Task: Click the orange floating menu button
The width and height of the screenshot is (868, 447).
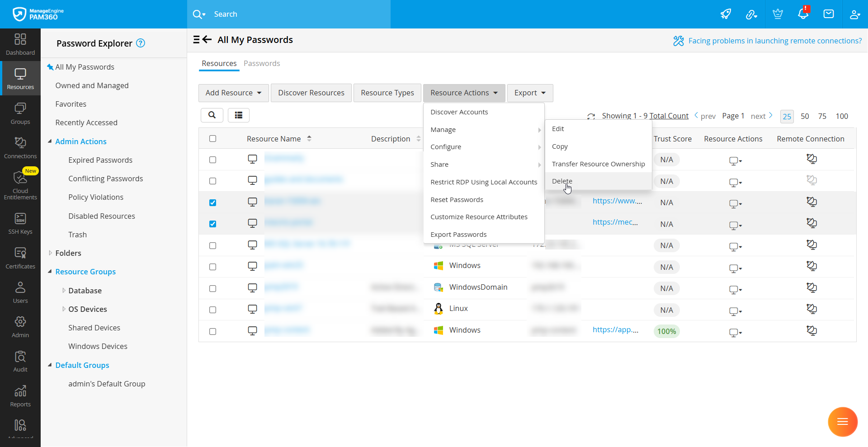Action: coord(842,422)
